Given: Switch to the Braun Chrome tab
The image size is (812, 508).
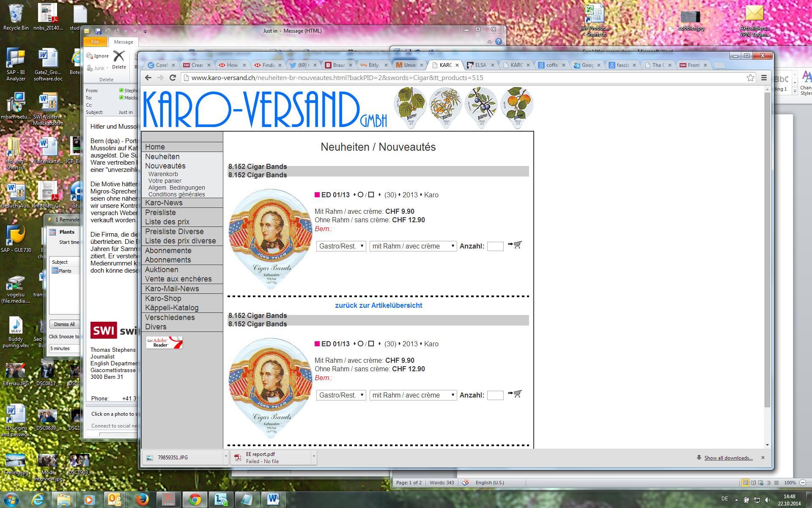Looking at the screenshot, I should point(338,65).
